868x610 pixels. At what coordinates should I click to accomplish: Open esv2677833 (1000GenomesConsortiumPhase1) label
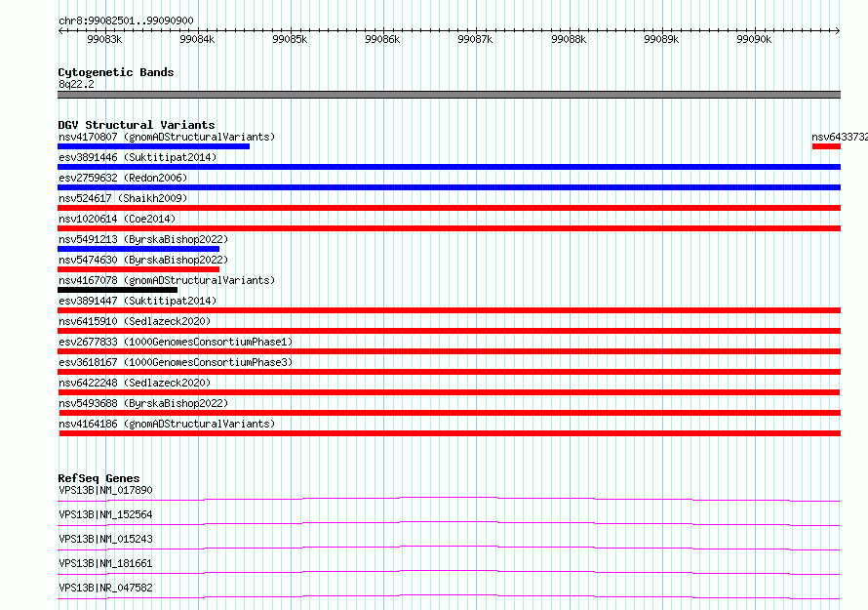[x=176, y=342]
